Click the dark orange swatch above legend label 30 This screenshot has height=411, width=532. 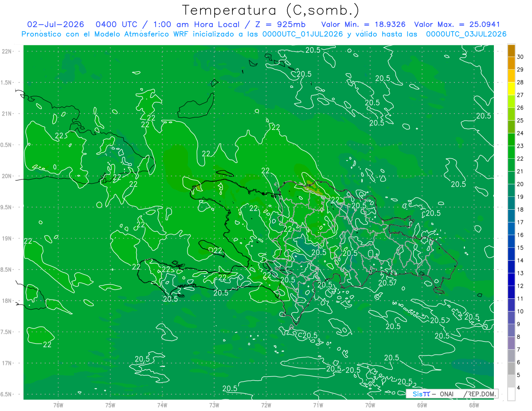click(x=511, y=51)
